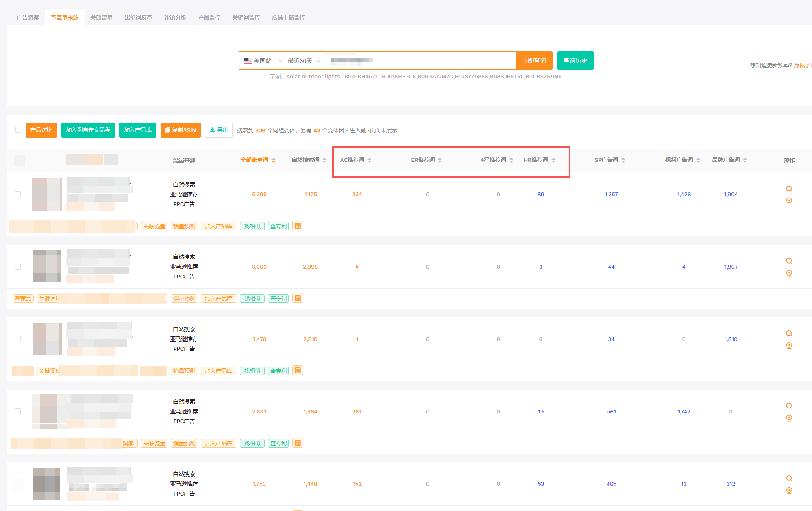Click the magnifier icon in second product row
The image size is (812, 511).
[x=789, y=261]
